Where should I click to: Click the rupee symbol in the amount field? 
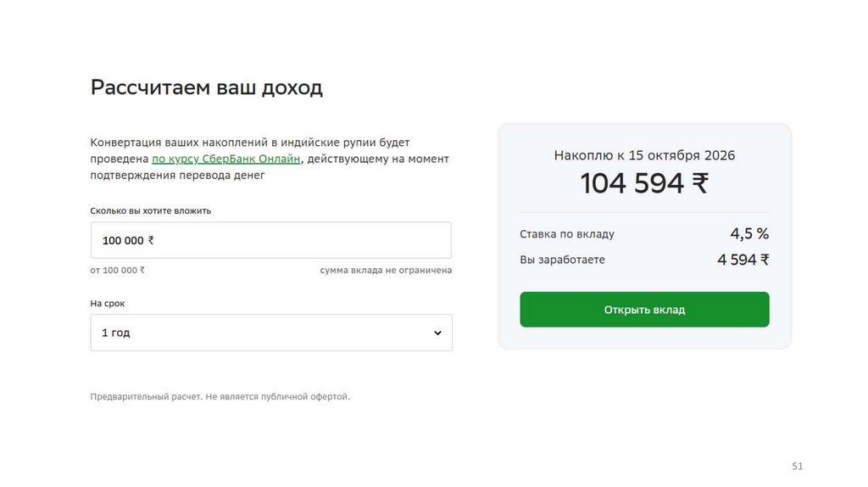tap(151, 240)
